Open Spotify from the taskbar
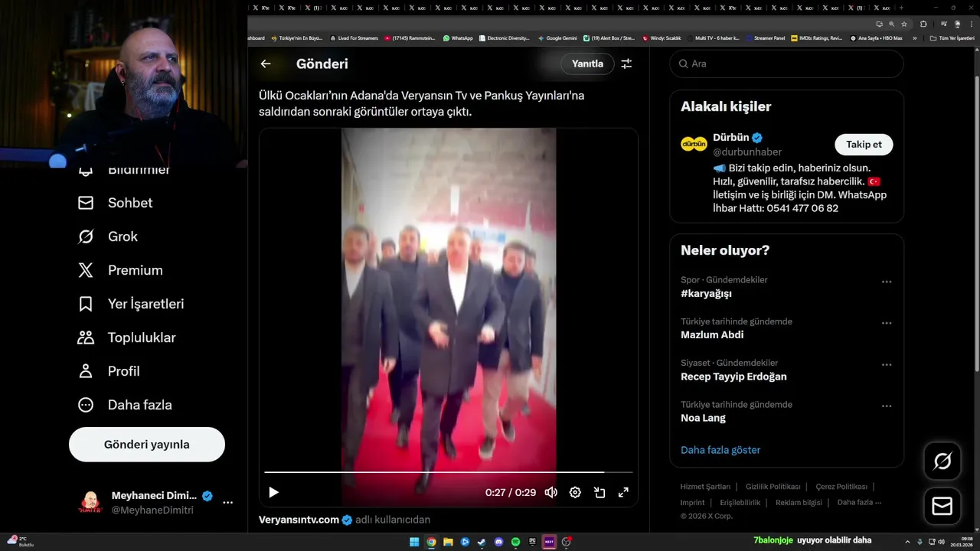Image resolution: width=980 pixels, height=551 pixels. point(515,542)
